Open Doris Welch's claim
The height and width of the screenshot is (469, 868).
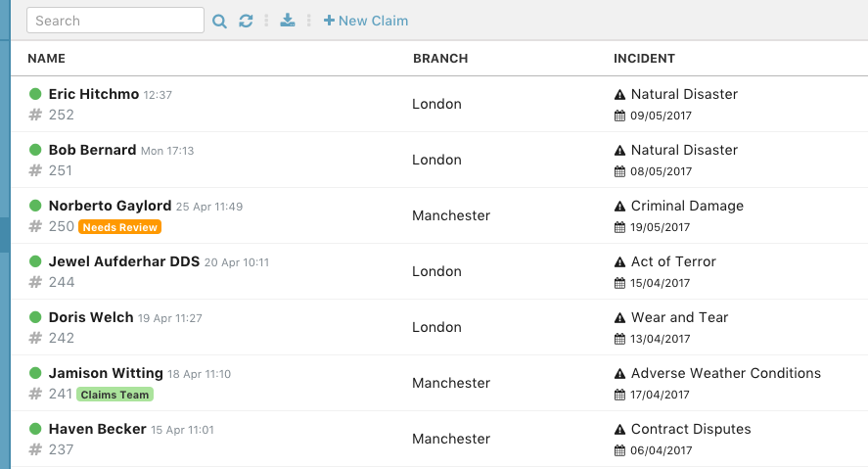click(91, 317)
